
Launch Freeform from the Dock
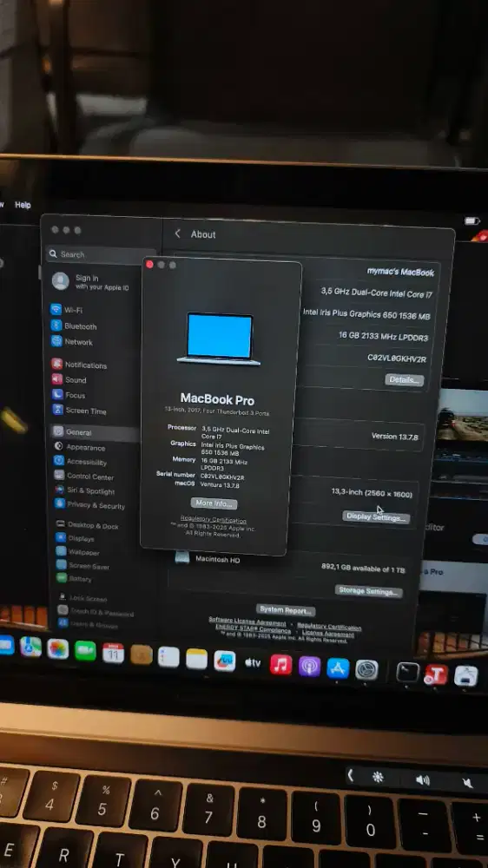[x=224, y=661]
